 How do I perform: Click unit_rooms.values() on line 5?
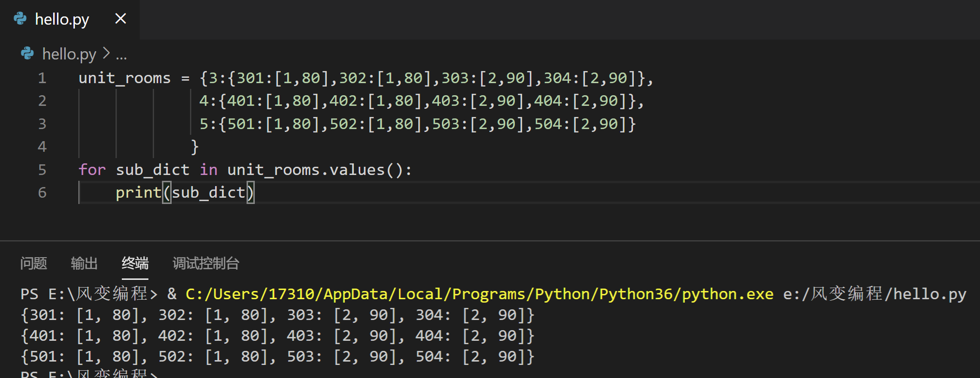(x=315, y=170)
